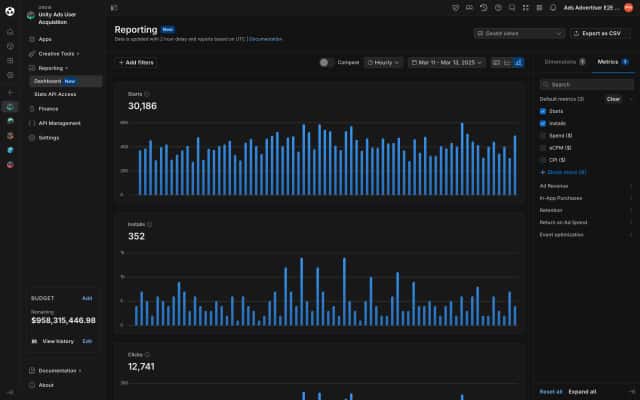Screen dimensions: 640x400
Task: Uncheck the Installs metric checkbox
Action: [x=543, y=123]
